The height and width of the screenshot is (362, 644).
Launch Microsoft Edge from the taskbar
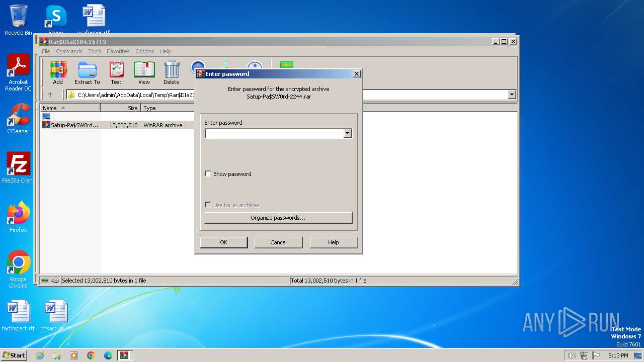pyautogui.click(x=108, y=355)
